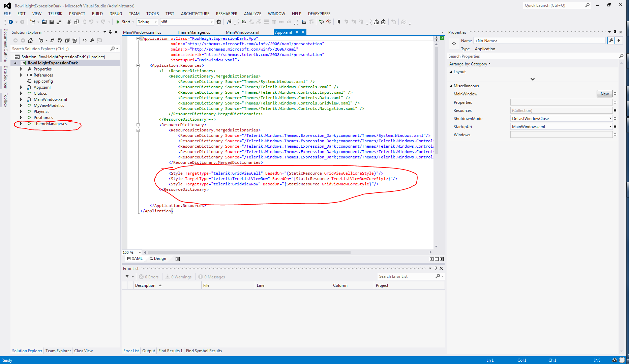Open the ShutdownMode OnLastWindowClose dropdown
The height and width of the screenshot is (364, 629).
(610, 119)
